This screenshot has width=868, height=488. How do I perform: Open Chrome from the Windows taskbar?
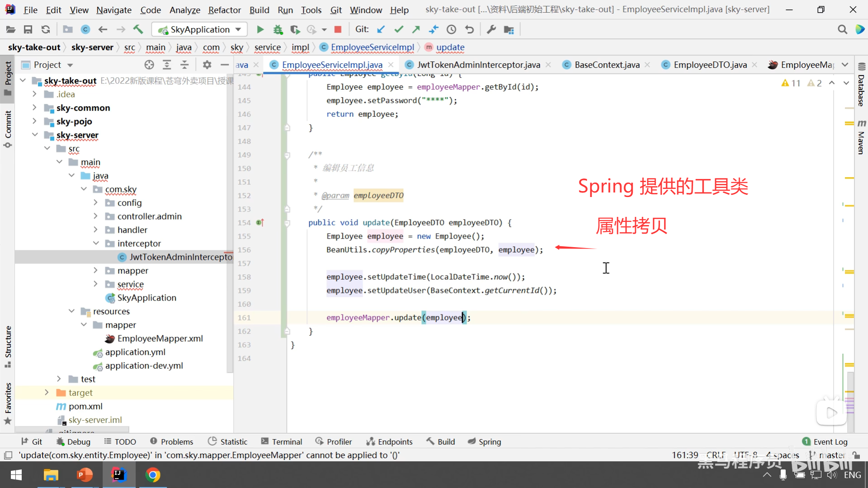click(153, 475)
